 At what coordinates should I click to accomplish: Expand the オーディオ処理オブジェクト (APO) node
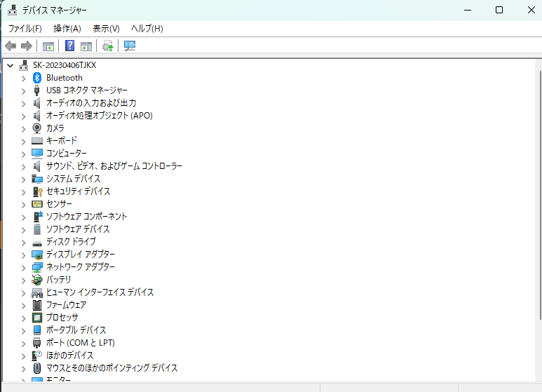[x=23, y=116]
